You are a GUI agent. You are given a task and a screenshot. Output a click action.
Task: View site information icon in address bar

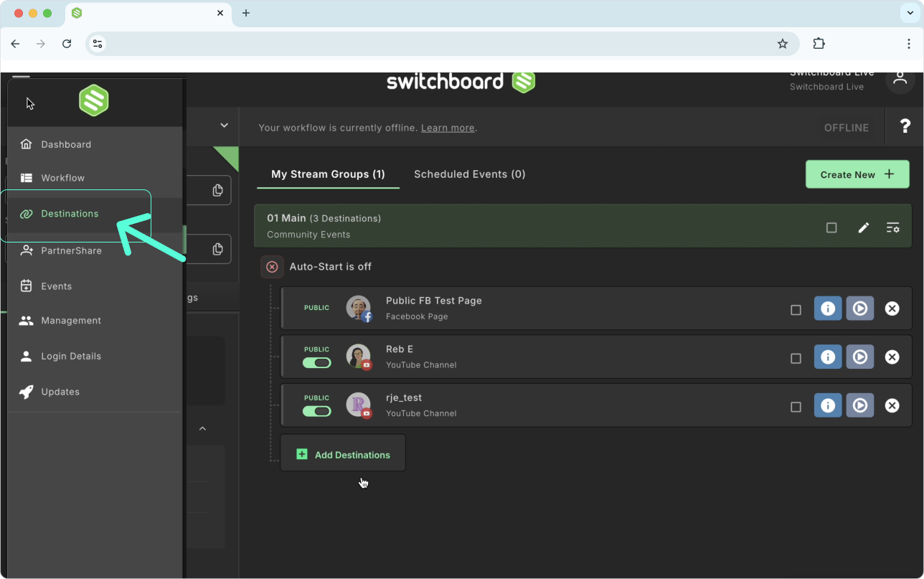coord(98,44)
